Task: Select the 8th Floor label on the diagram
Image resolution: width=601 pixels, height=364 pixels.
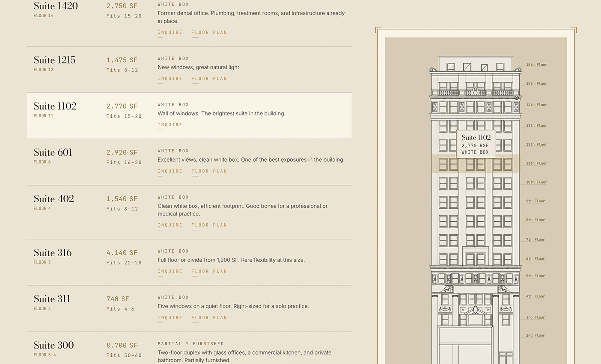Action: [536, 220]
